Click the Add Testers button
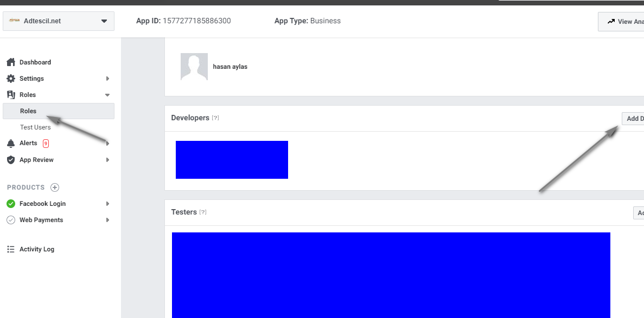This screenshot has width=644, height=318. [x=639, y=213]
